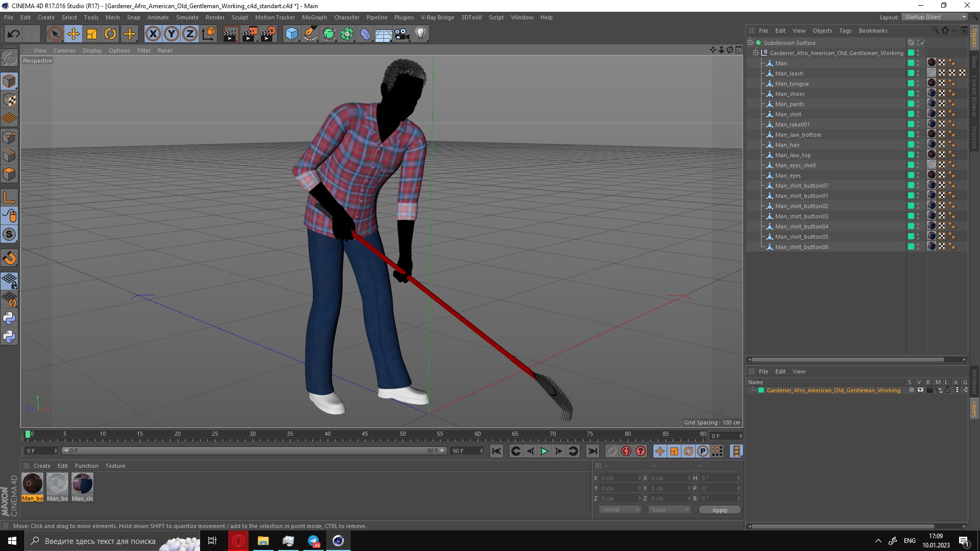Image resolution: width=980 pixels, height=551 pixels.
Task: Select the Man_clc material thumbnail
Action: tap(82, 487)
